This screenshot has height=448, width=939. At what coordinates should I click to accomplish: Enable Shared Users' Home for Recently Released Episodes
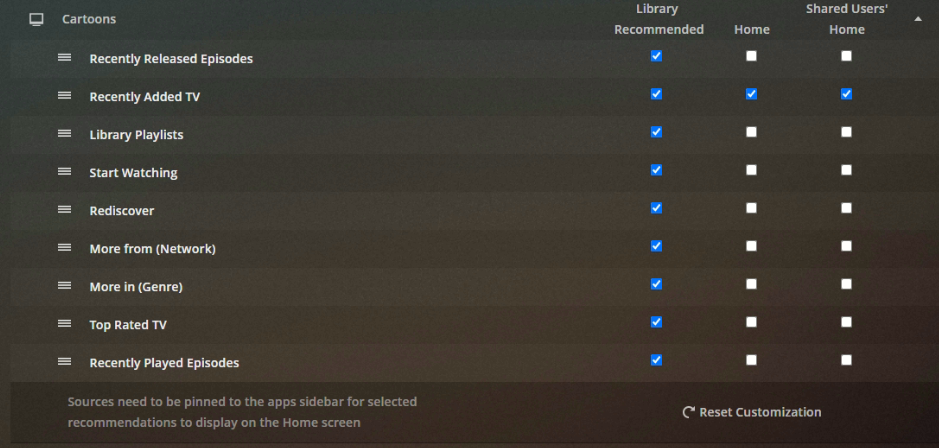point(846,56)
